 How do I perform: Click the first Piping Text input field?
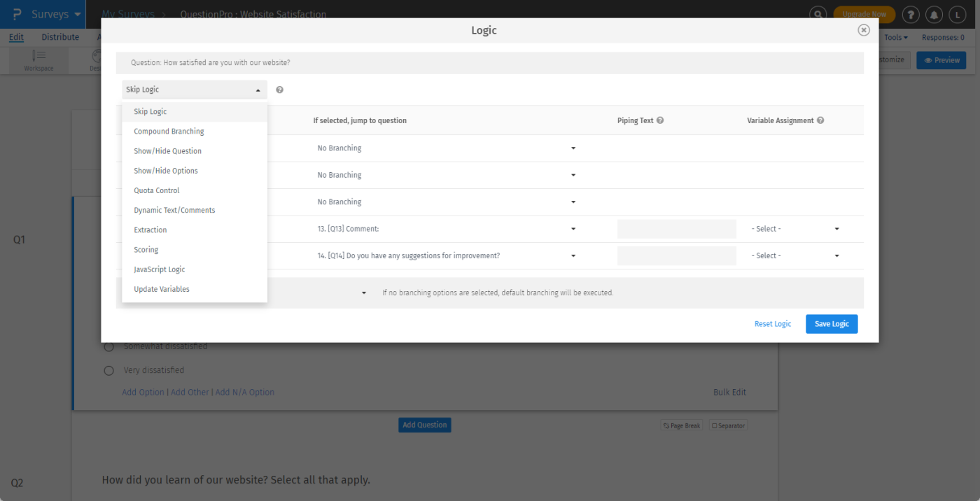click(x=677, y=229)
